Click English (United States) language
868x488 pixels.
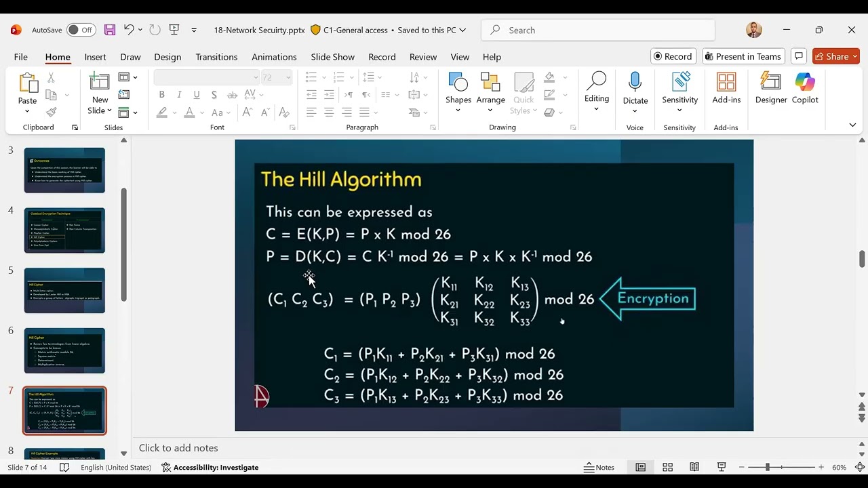(116, 467)
